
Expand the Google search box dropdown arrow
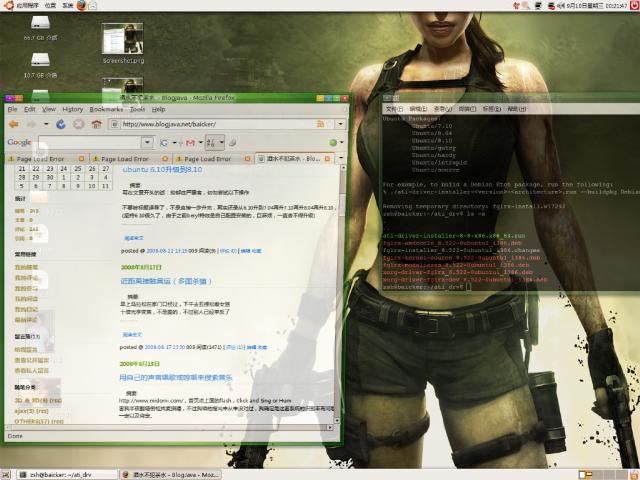tap(147, 142)
